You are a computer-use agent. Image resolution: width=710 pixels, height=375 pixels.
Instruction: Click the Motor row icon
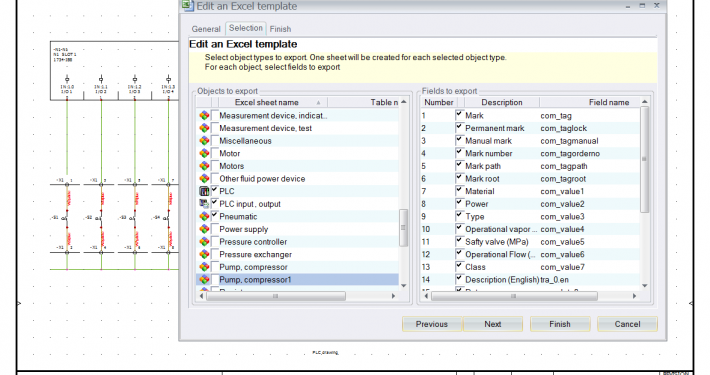coord(204,154)
